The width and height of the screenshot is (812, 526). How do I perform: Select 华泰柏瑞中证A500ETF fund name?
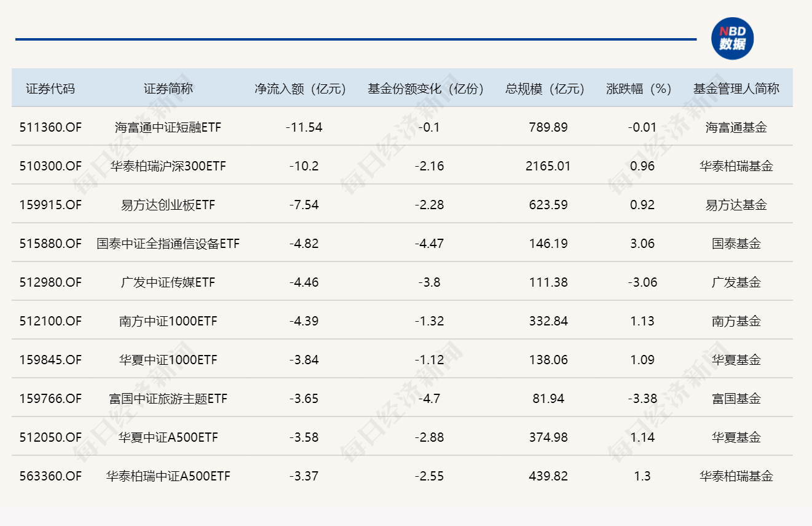click(168, 476)
